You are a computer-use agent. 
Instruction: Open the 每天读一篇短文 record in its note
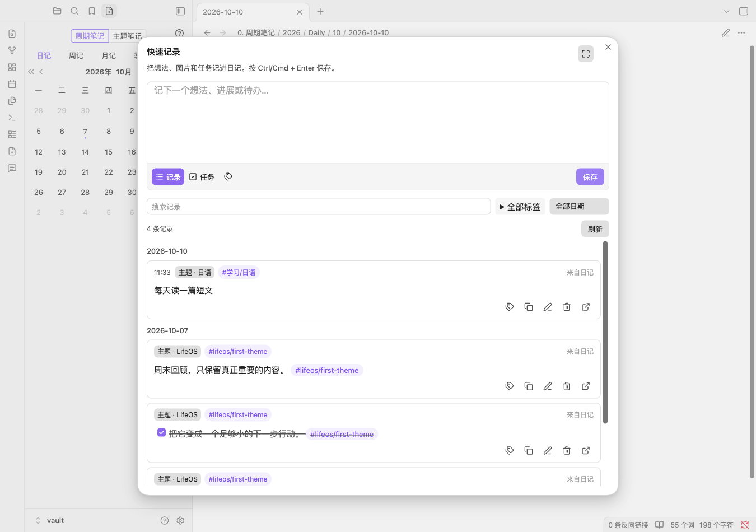coord(586,307)
